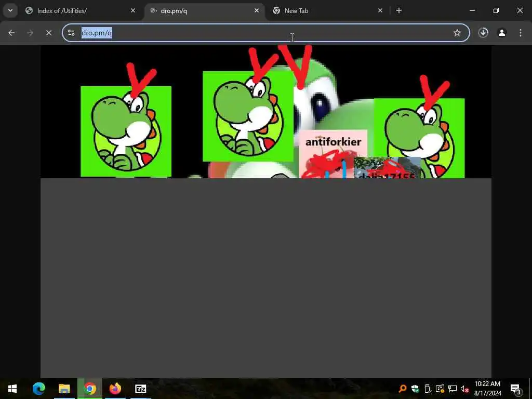Open the Windows Start menu

(x=12, y=389)
